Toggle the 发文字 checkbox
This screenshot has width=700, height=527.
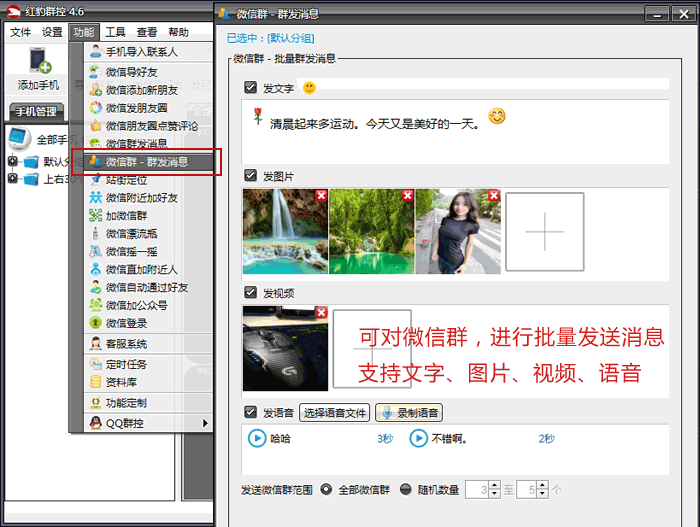pos(250,87)
